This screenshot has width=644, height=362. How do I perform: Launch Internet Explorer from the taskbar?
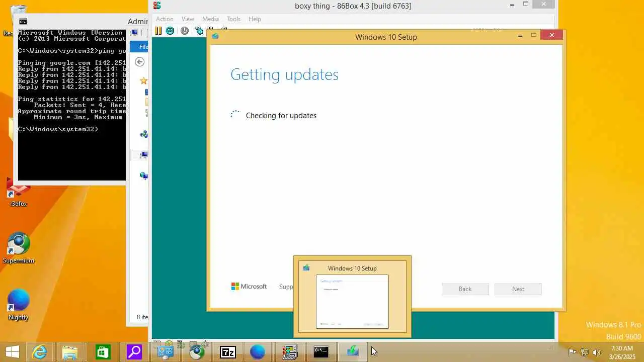40,352
